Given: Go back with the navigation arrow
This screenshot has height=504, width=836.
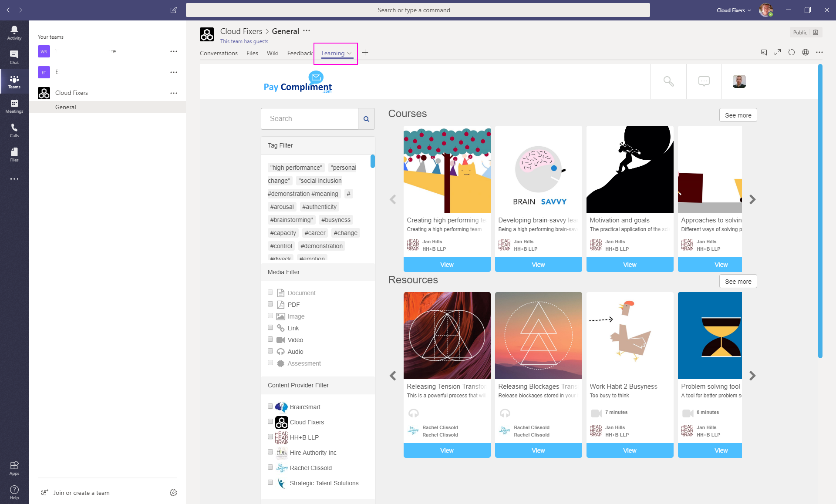Looking at the screenshot, I should [8, 10].
